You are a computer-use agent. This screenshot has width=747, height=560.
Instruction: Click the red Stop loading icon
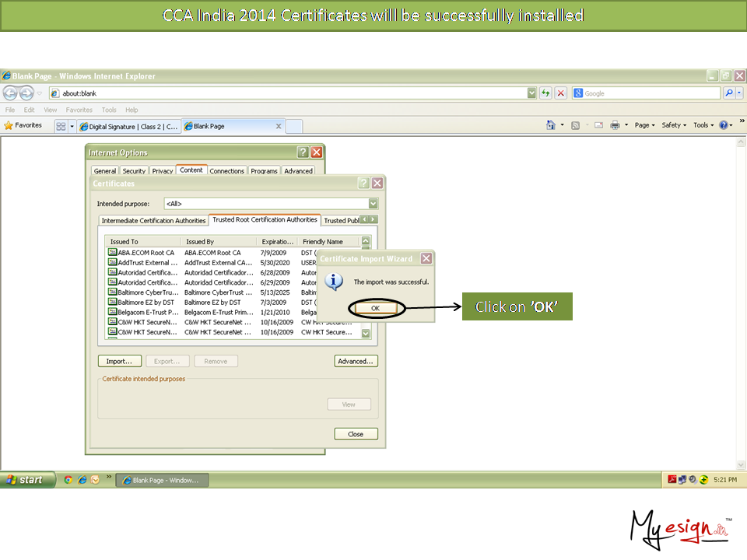[560, 93]
